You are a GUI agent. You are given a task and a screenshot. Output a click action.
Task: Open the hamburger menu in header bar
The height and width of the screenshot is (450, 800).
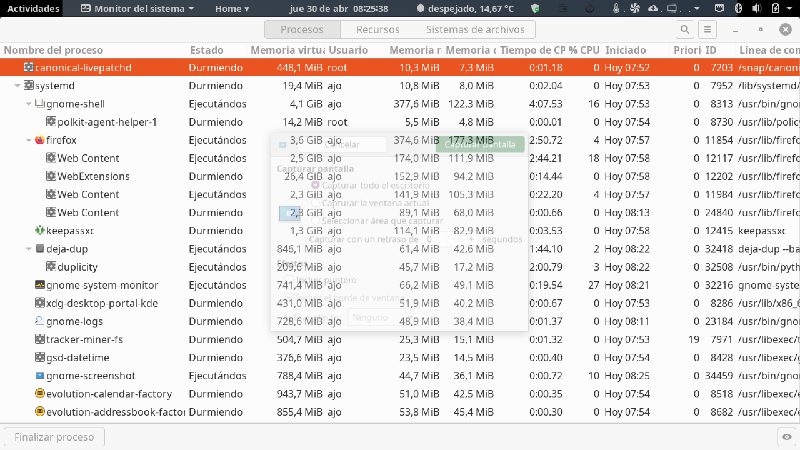click(707, 30)
